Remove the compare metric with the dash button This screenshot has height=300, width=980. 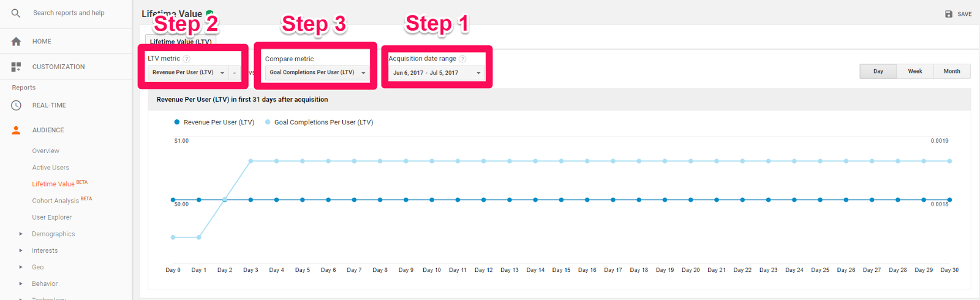click(235, 72)
